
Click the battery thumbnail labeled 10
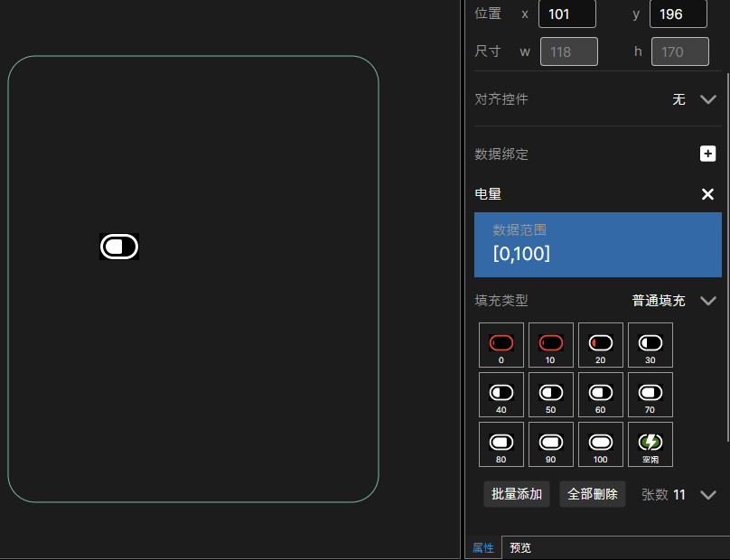[551, 345]
